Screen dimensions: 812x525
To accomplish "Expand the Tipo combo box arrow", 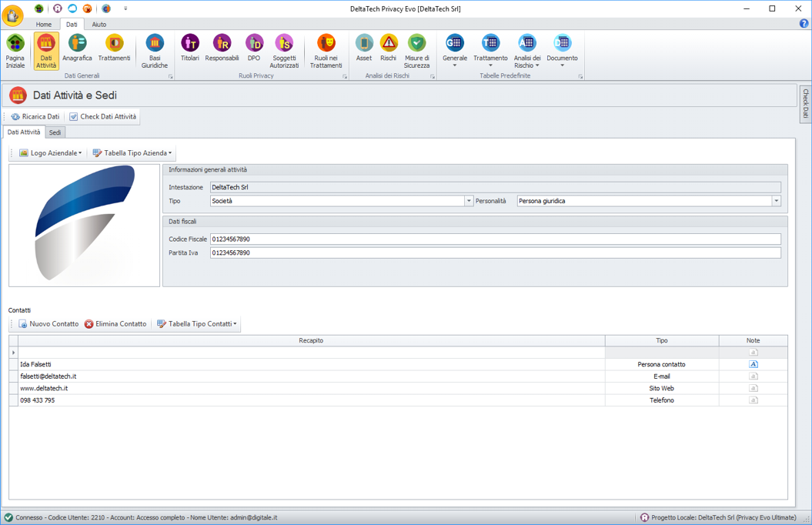I will click(469, 201).
